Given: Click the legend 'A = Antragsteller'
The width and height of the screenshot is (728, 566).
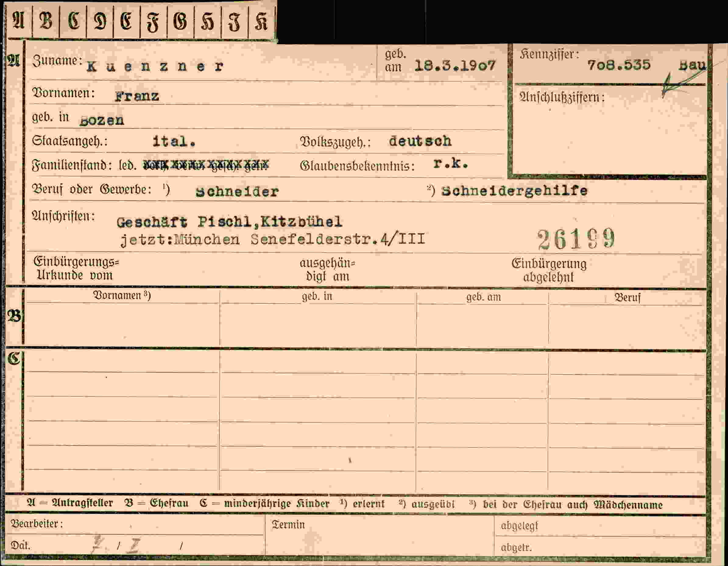Looking at the screenshot, I should pos(70,503).
